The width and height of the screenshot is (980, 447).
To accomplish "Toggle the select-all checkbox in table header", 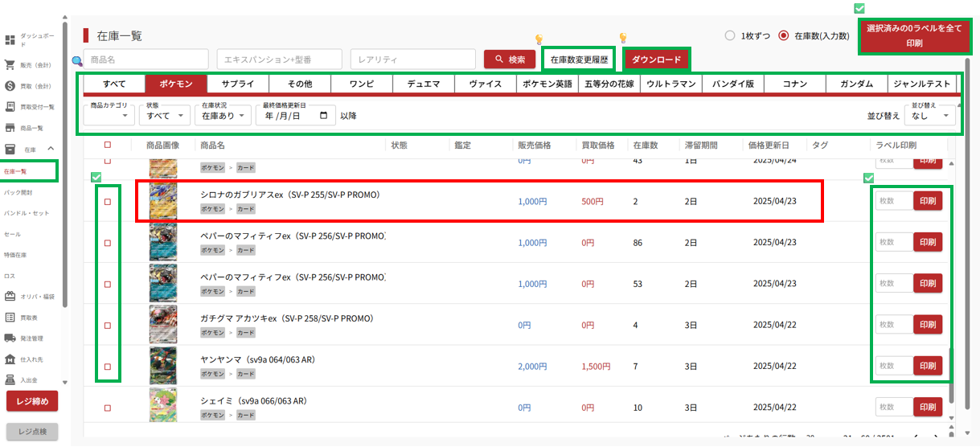I will 108,146.
